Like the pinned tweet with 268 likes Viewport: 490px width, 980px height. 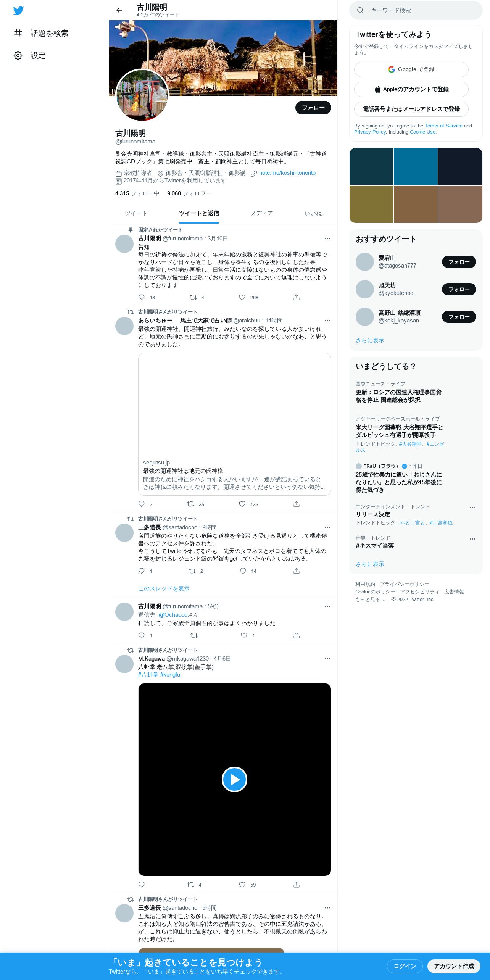click(242, 297)
